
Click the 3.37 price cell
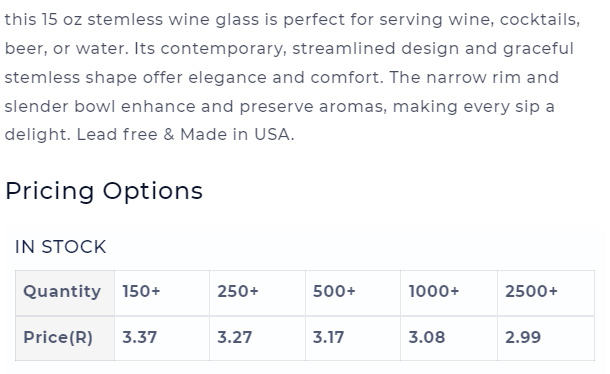tap(162, 338)
